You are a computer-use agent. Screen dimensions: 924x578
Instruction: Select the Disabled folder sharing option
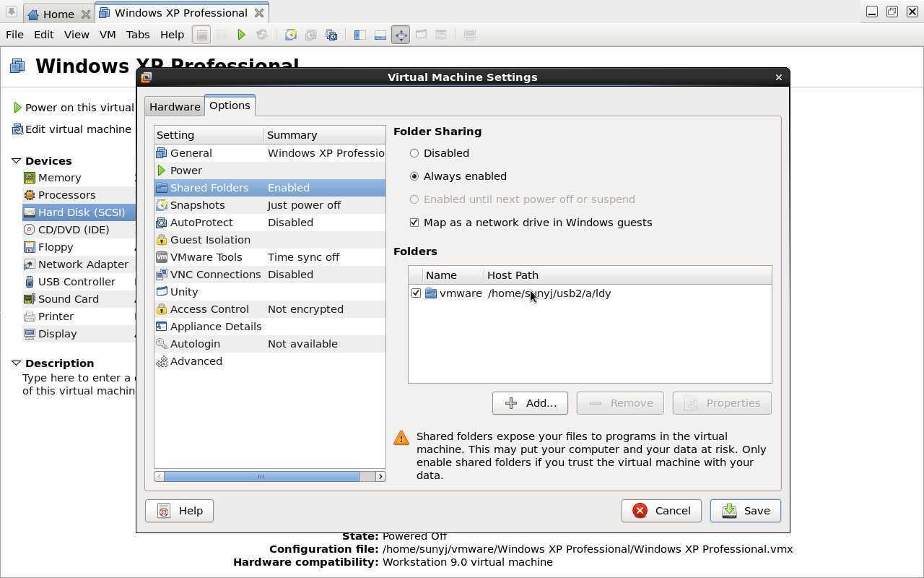point(414,153)
